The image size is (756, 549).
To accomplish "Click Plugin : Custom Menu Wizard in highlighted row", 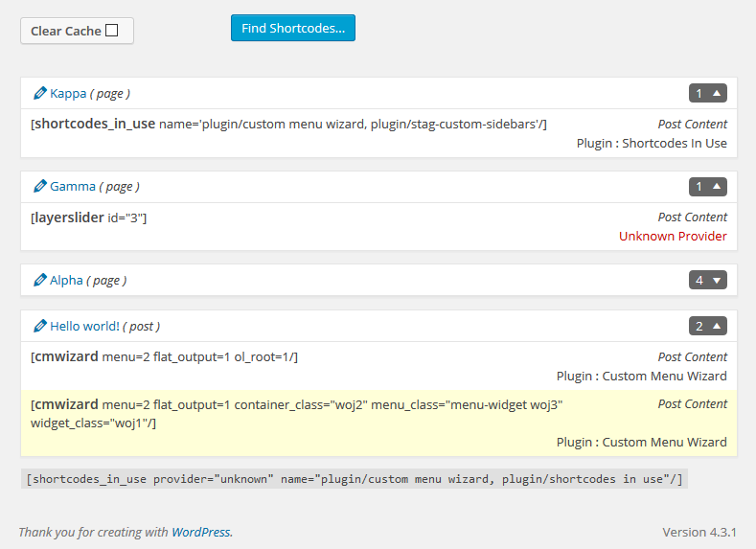I will click(642, 442).
